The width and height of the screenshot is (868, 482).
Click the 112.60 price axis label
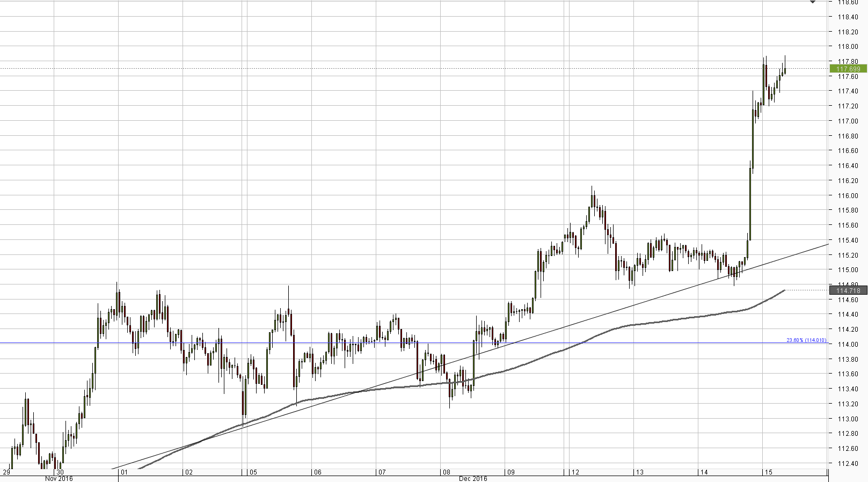(x=848, y=449)
